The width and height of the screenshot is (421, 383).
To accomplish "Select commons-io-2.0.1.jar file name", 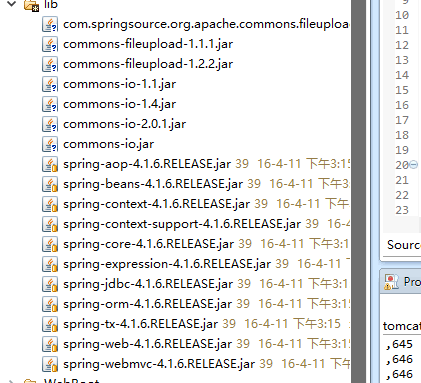I will (124, 124).
